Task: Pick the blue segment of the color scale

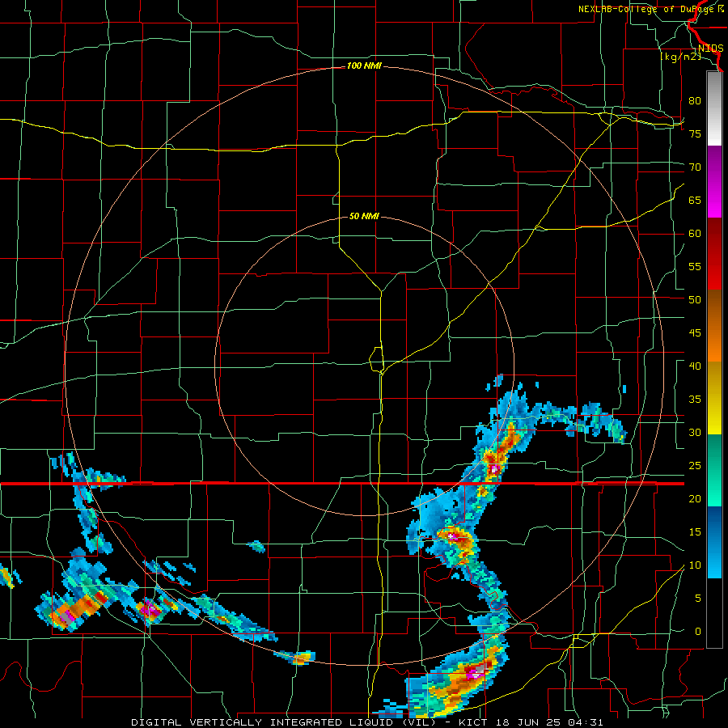Action: point(714,542)
